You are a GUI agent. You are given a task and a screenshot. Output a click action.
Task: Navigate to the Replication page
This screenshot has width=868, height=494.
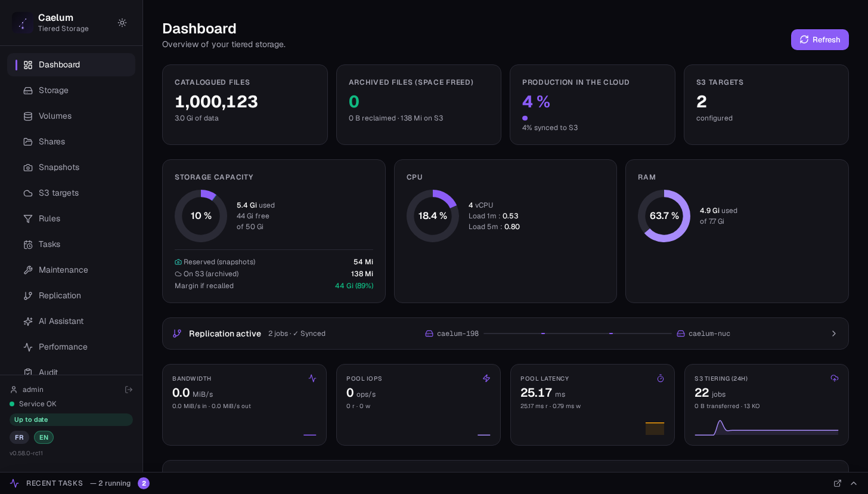[72, 295]
